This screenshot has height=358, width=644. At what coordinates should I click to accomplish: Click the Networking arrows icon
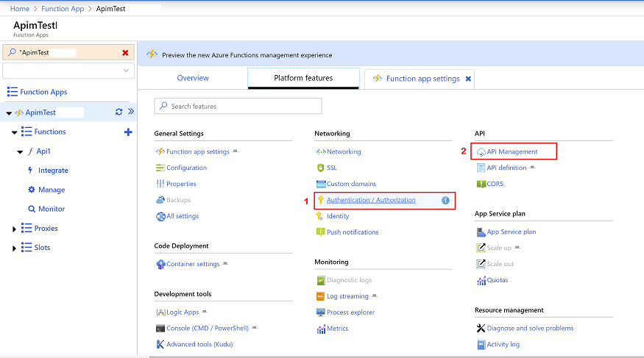coord(321,151)
